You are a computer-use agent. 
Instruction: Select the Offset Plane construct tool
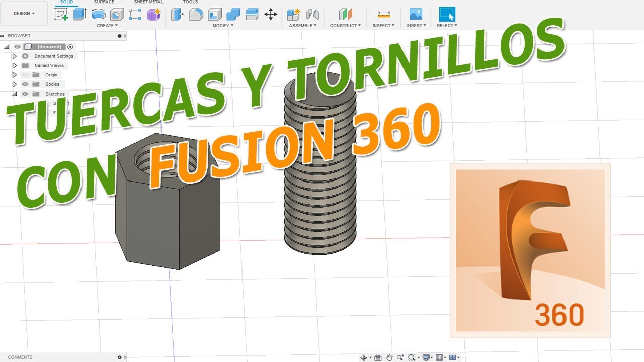[x=345, y=14]
